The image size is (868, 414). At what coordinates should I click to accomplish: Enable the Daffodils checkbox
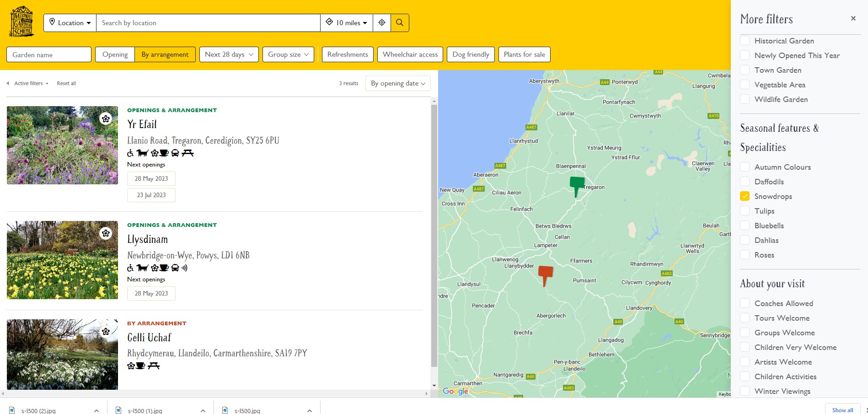click(x=745, y=182)
